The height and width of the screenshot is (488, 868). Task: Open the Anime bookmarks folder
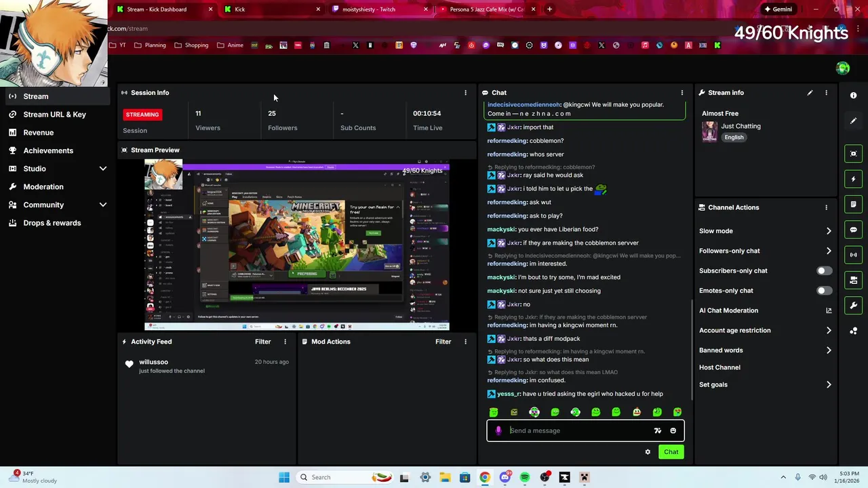click(230, 45)
